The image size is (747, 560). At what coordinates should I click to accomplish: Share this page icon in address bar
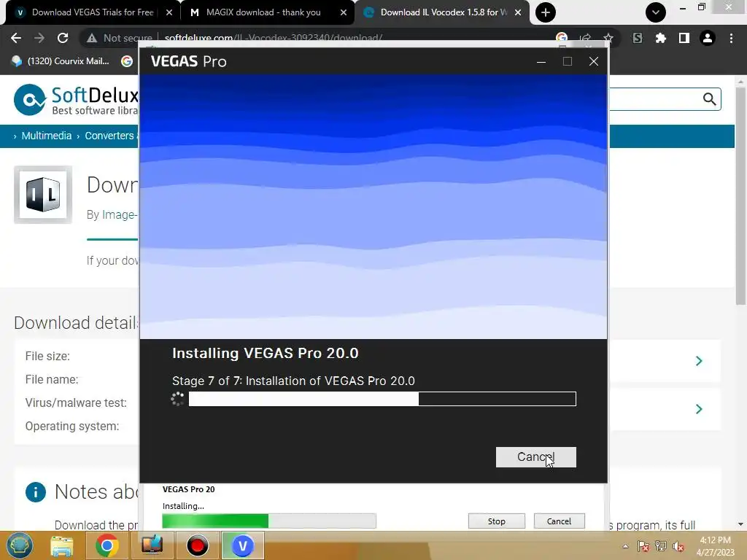(x=585, y=38)
